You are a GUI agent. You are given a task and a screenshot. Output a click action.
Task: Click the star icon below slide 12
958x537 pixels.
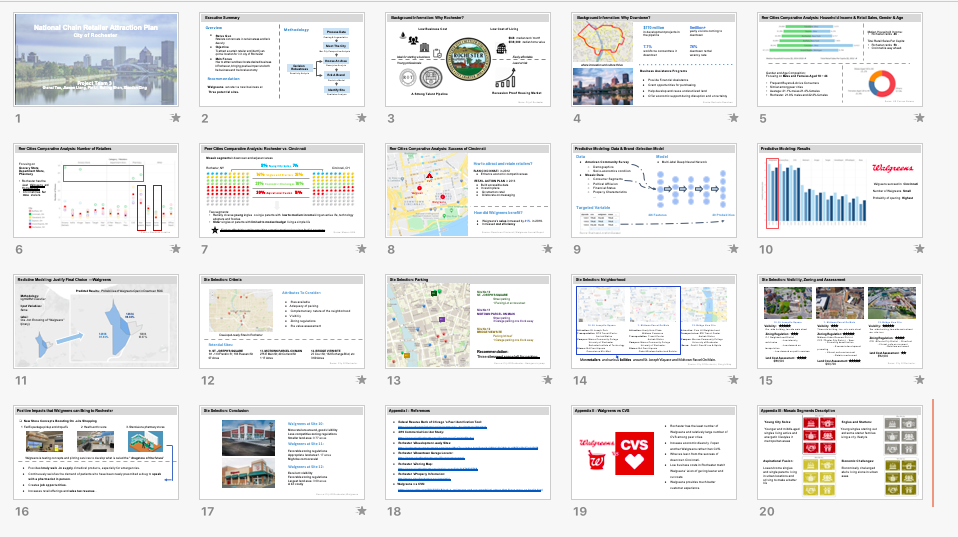pyautogui.click(x=362, y=380)
